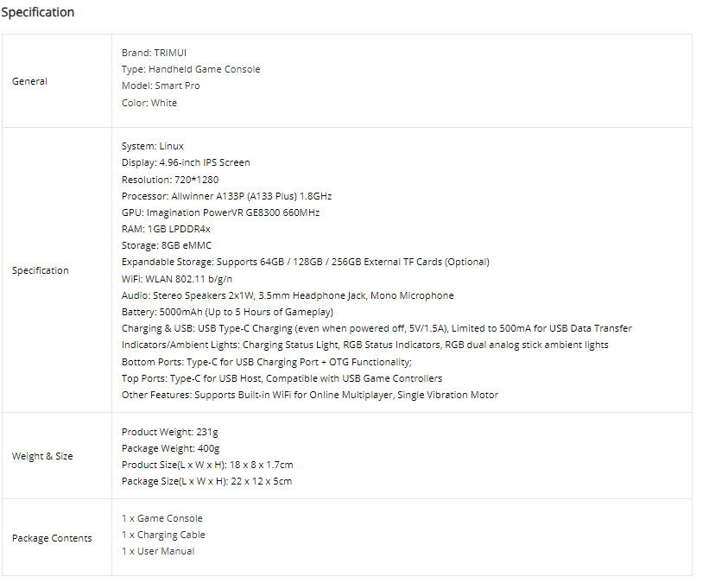Click the Color: White entry
The width and height of the screenshot is (728, 583).
[x=149, y=103]
